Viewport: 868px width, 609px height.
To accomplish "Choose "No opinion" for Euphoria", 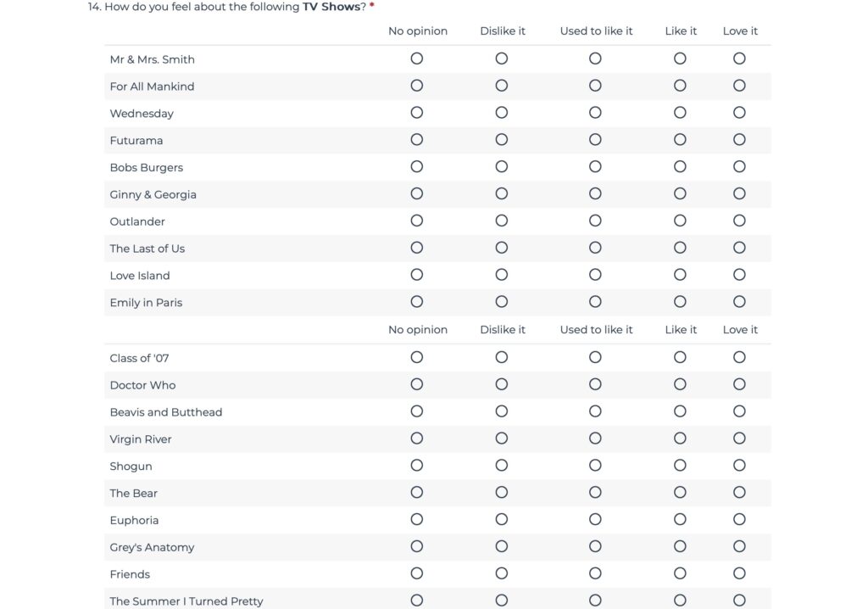I will coord(417,520).
